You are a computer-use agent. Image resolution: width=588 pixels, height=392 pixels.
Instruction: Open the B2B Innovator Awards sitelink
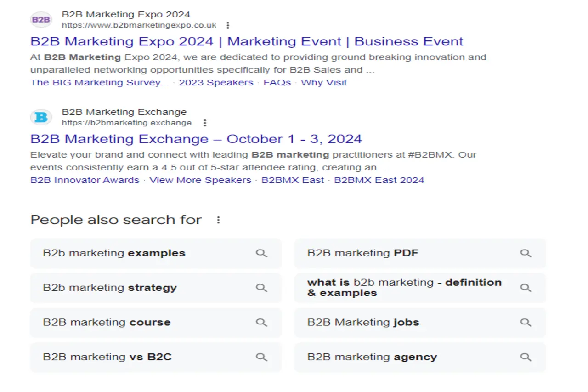click(x=84, y=180)
